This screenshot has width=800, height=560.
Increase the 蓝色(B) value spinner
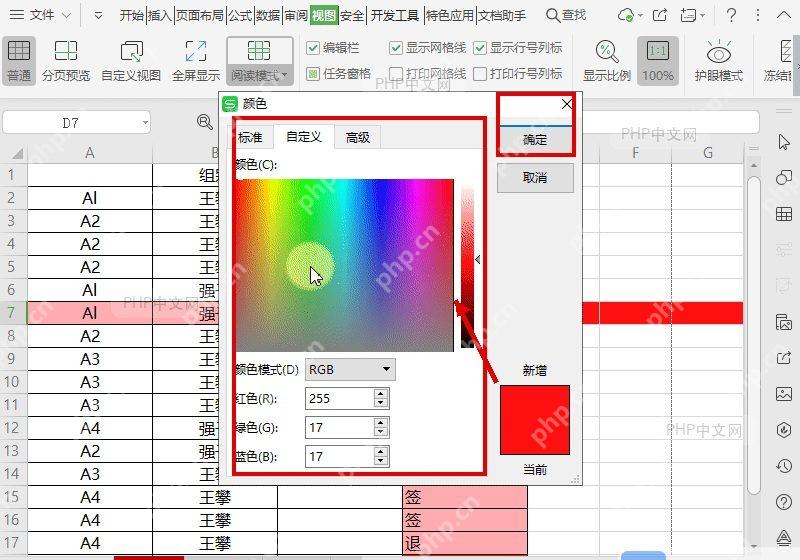(381, 451)
